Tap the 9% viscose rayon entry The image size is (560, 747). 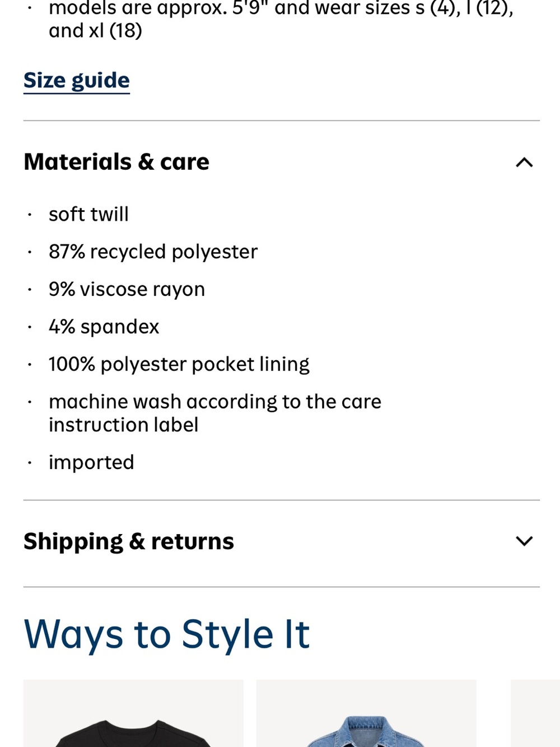pyautogui.click(x=127, y=289)
